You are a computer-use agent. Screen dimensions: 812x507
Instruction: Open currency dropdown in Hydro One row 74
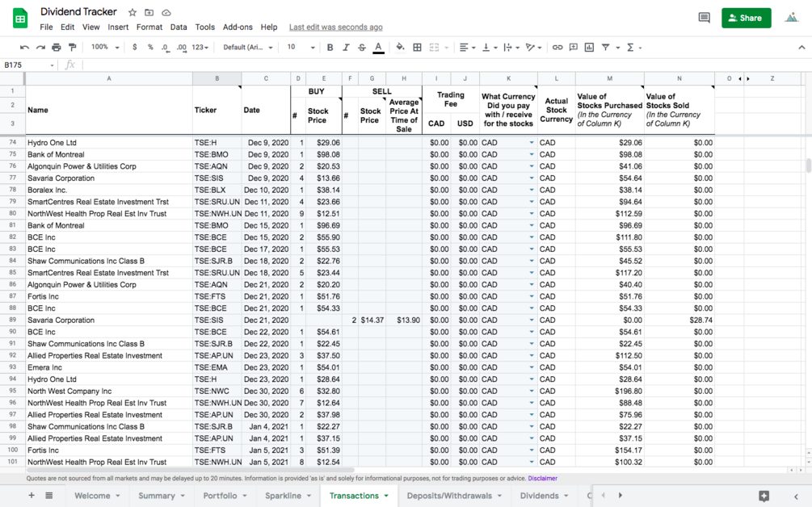pyautogui.click(x=532, y=142)
